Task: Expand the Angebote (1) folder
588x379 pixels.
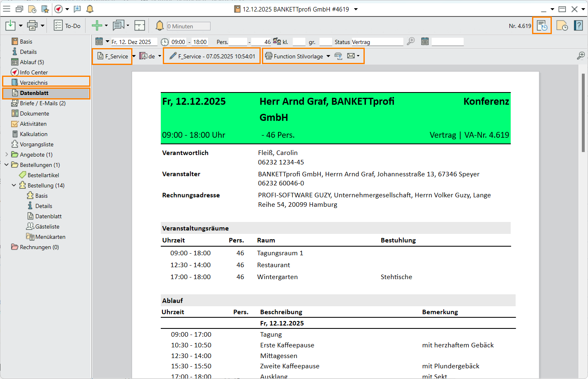Action: pyautogui.click(x=7, y=155)
